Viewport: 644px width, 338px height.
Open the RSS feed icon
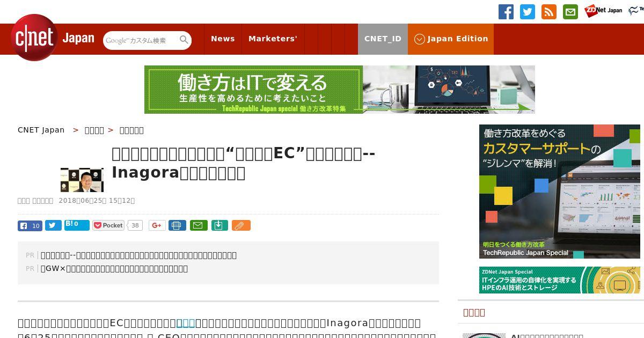point(548,12)
